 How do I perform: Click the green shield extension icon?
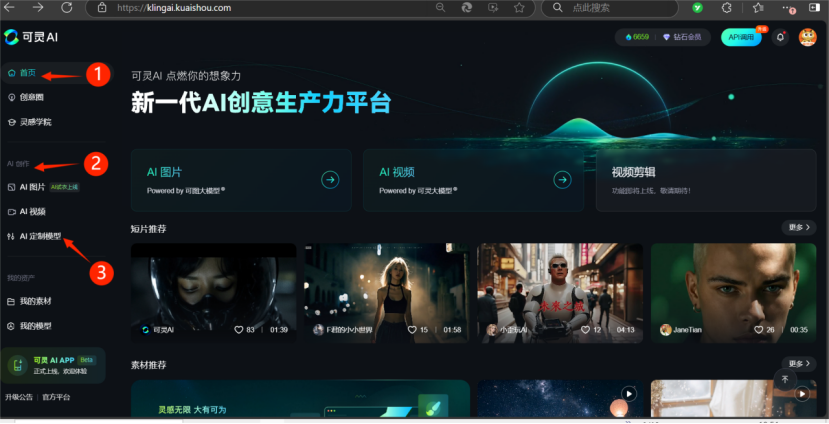click(698, 7)
